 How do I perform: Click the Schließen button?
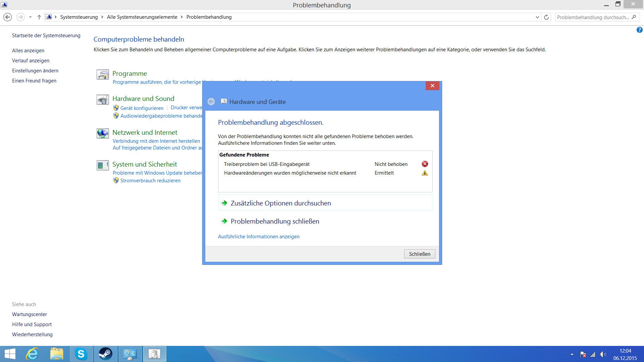(x=419, y=254)
